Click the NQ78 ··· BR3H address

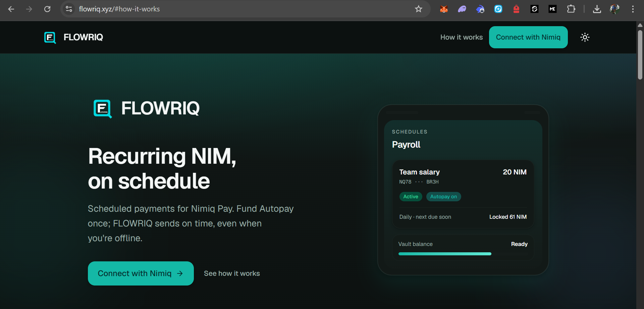419,182
